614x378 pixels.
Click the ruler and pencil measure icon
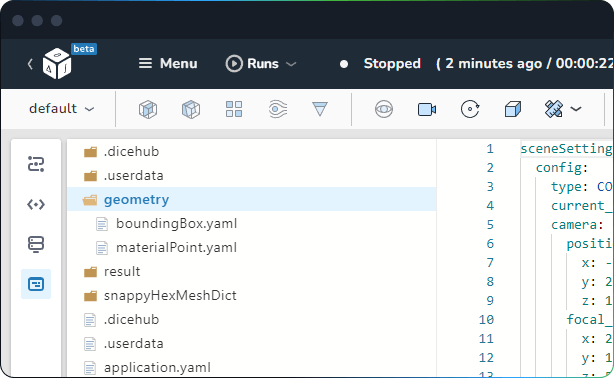(554, 109)
